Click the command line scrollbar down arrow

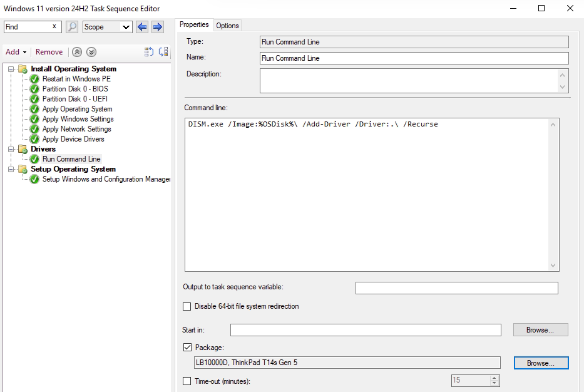(553, 266)
